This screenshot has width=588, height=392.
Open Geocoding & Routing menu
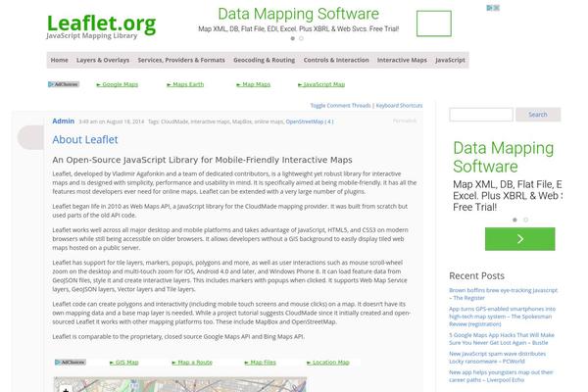(x=264, y=60)
